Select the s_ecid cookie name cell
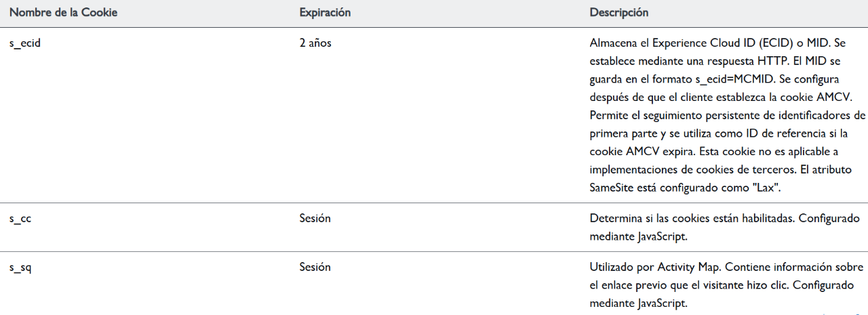868x315 pixels. (26, 43)
